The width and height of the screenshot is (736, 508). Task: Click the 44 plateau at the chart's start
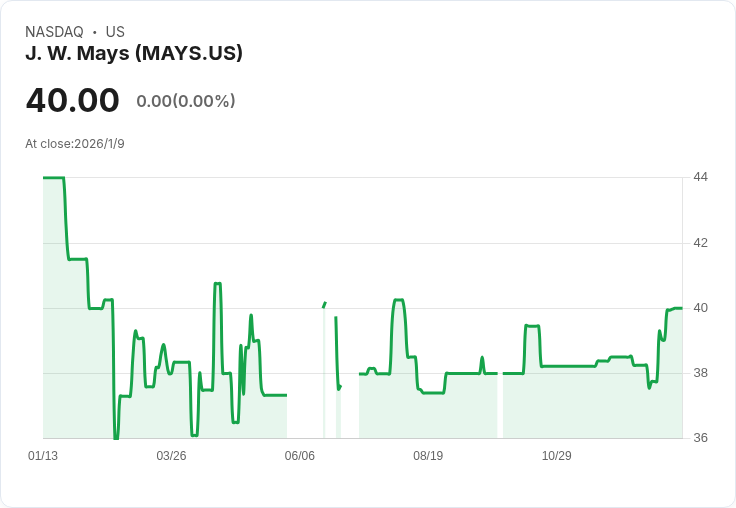click(x=54, y=178)
